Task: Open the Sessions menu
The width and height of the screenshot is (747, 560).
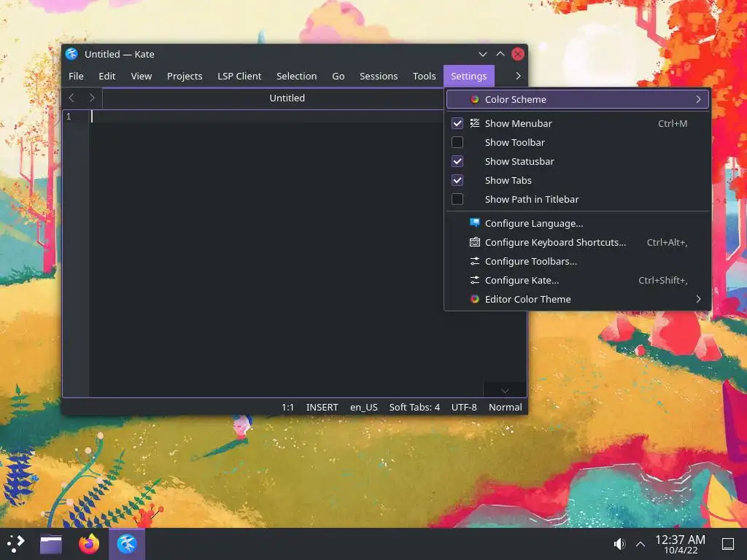Action: [x=379, y=76]
